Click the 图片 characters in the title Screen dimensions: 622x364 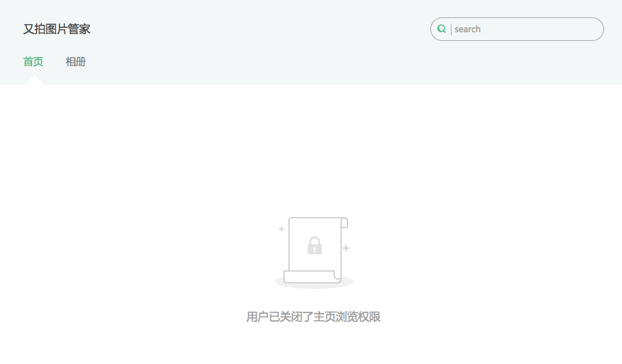tap(56, 29)
